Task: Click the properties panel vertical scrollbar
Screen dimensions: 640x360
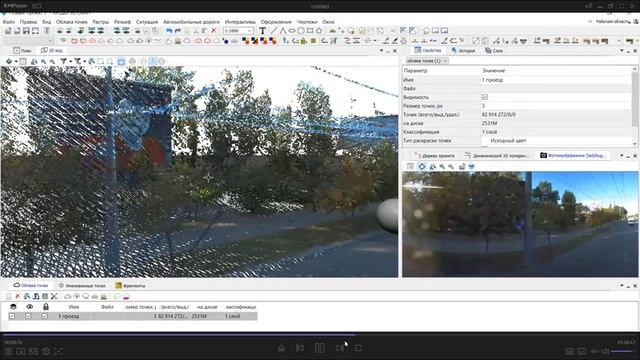Action: (x=635, y=106)
